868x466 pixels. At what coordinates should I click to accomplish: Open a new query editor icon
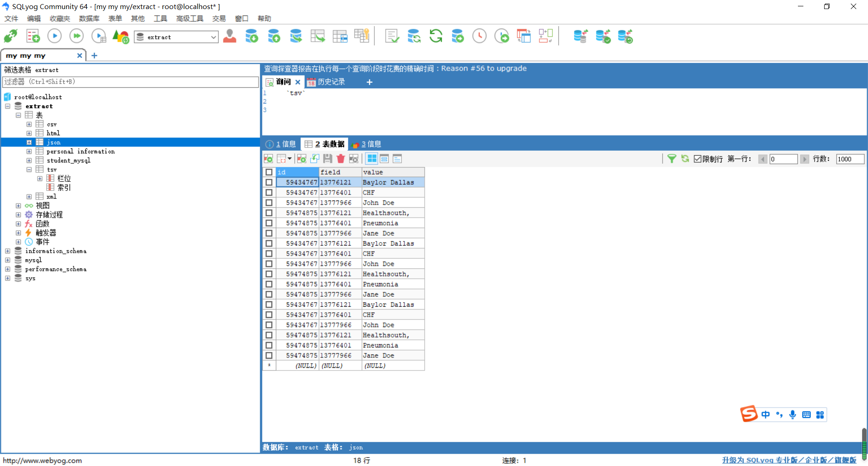click(x=33, y=36)
